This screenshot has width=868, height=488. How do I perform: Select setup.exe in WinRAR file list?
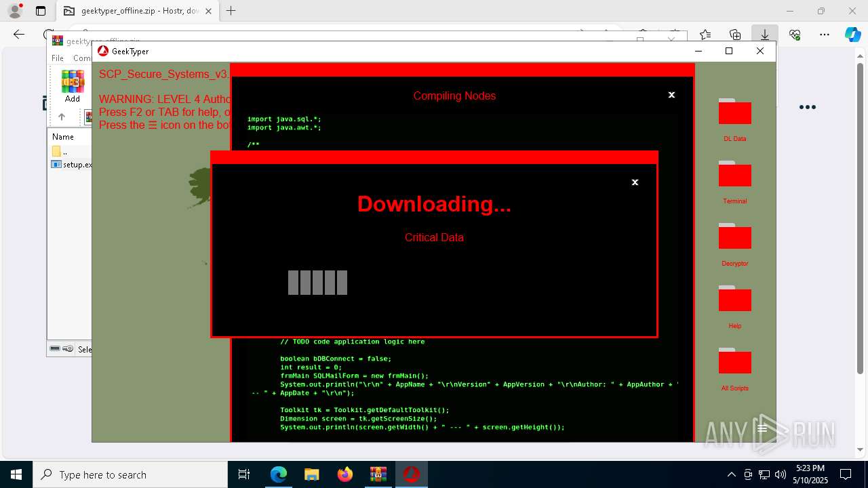72,165
